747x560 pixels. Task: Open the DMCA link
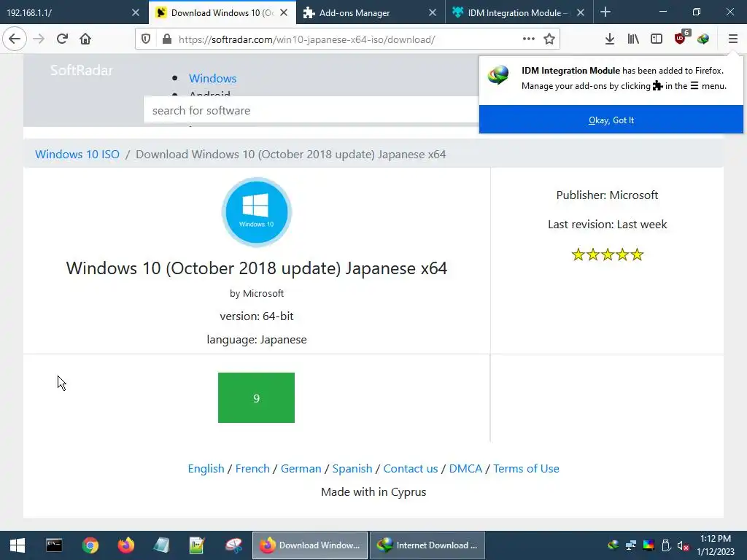click(x=465, y=469)
